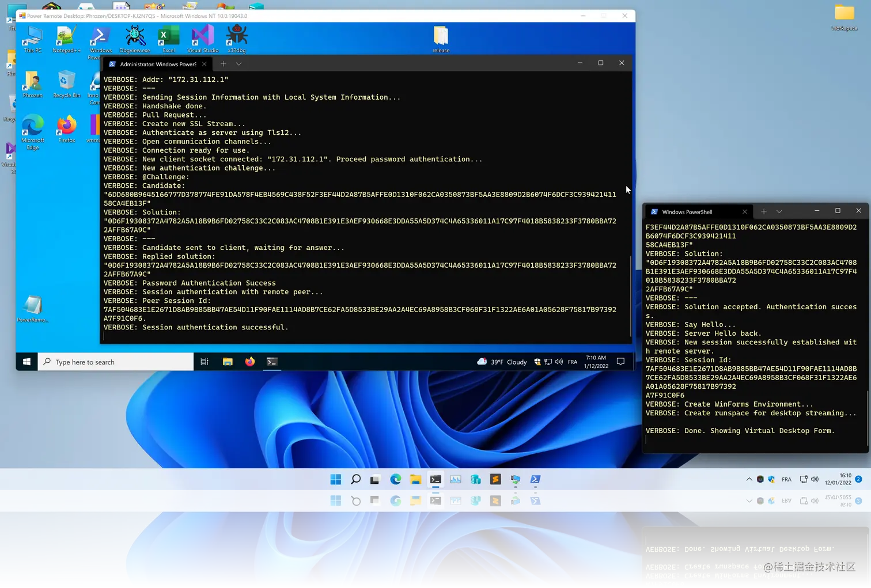Open Sublime Text from the Windows 11 taskbar
This screenshot has height=588, width=871.
(x=495, y=479)
